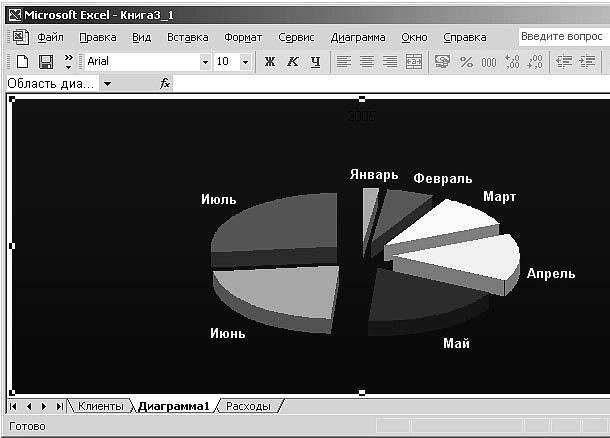Open the Arial font name dropdown
The height and width of the screenshot is (438, 610).
point(205,62)
